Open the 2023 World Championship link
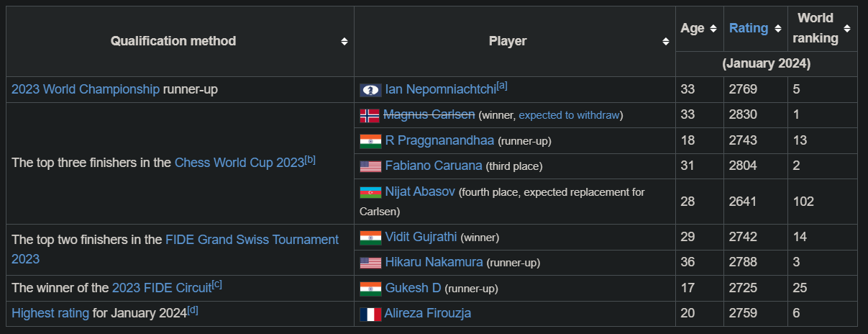Screen dimensions: 868x334 pyautogui.click(x=86, y=90)
